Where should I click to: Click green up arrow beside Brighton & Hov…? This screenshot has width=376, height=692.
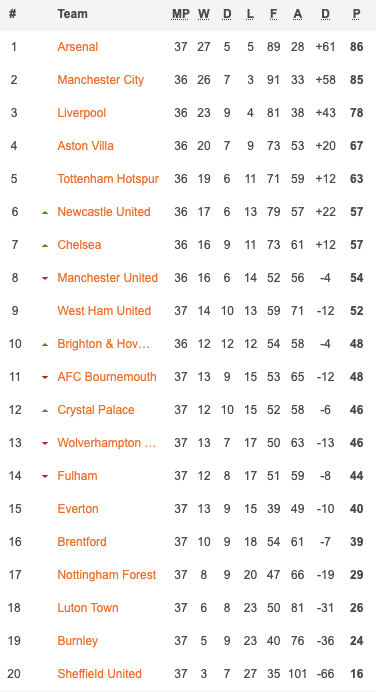pyautogui.click(x=45, y=344)
